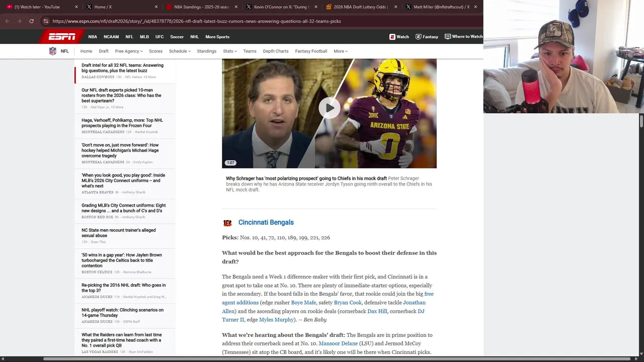Open the Fantasy Football subnav link
Image resolution: width=644 pixels, height=362 pixels.
(311, 51)
